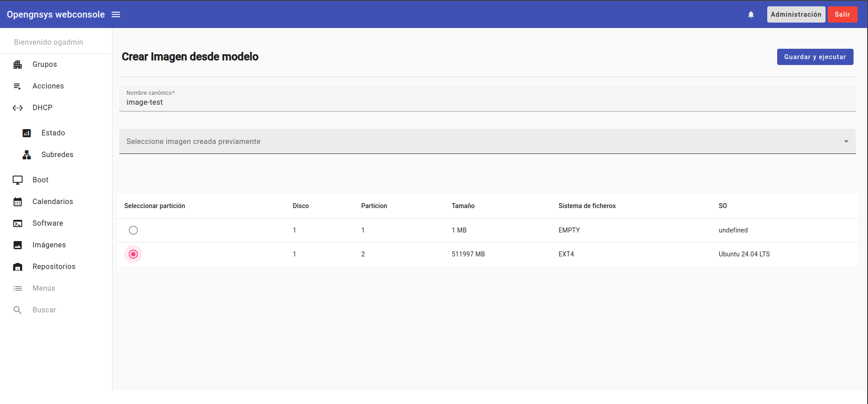
Task: Click the Acciones playlist icon
Action: [18, 86]
